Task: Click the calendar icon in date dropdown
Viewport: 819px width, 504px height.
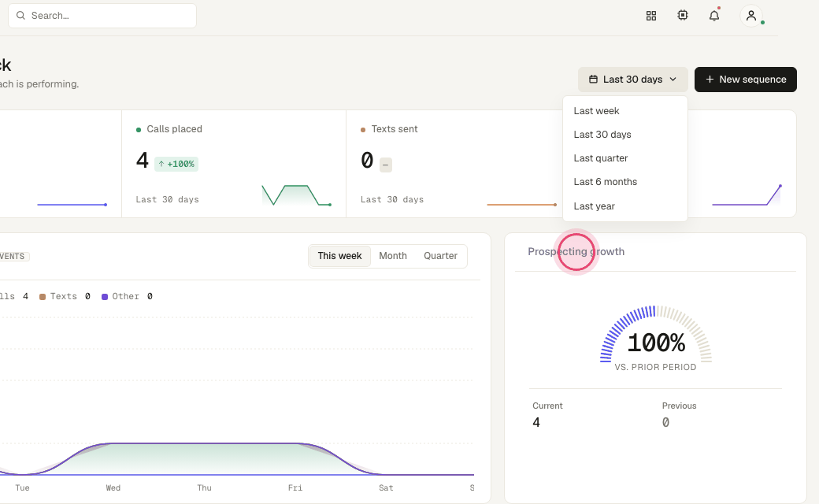Action: pos(593,80)
